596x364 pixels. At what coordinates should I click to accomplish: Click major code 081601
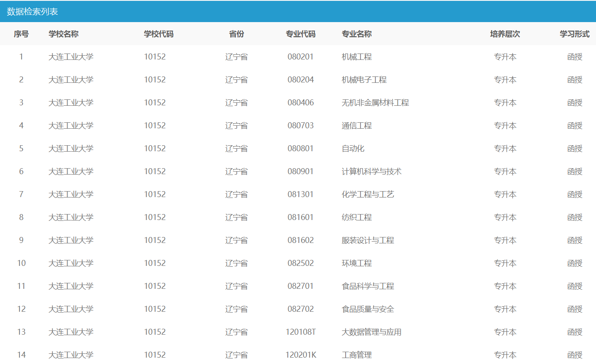click(301, 217)
